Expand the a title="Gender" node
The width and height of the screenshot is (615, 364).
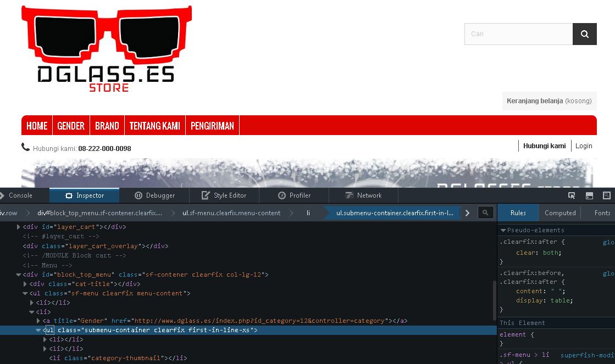pos(38,321)
